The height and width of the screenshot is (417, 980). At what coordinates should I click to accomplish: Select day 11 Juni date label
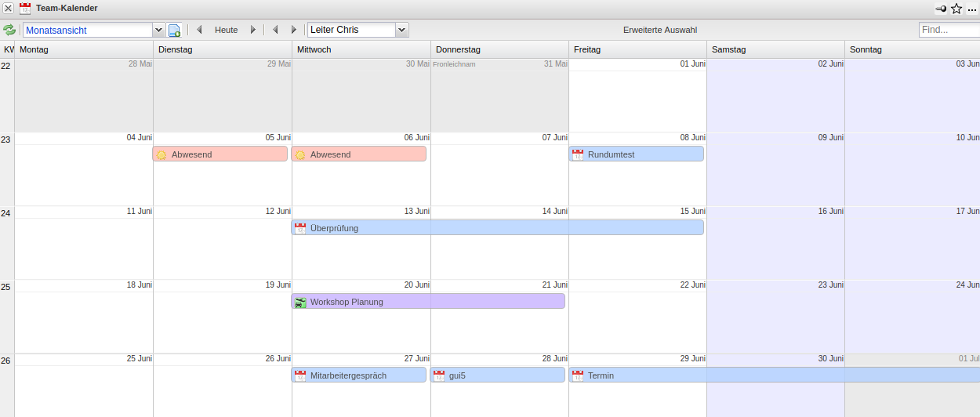pos(139,211)
